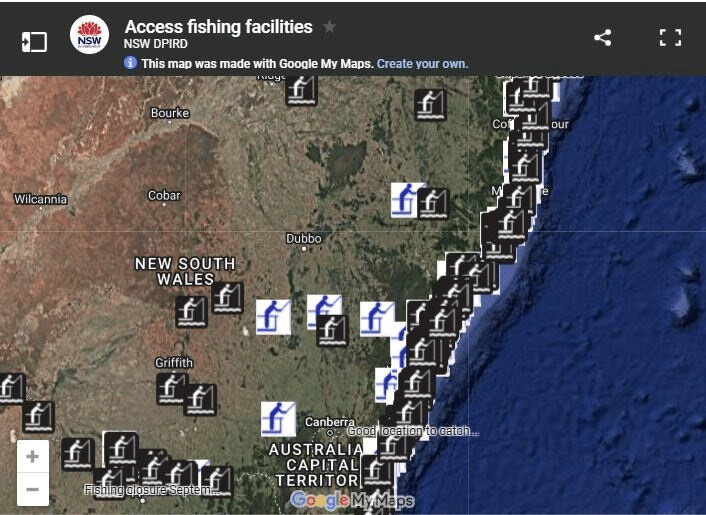
Task: Click the 'Access fishing facilities' map title
Action: (218, 27)
